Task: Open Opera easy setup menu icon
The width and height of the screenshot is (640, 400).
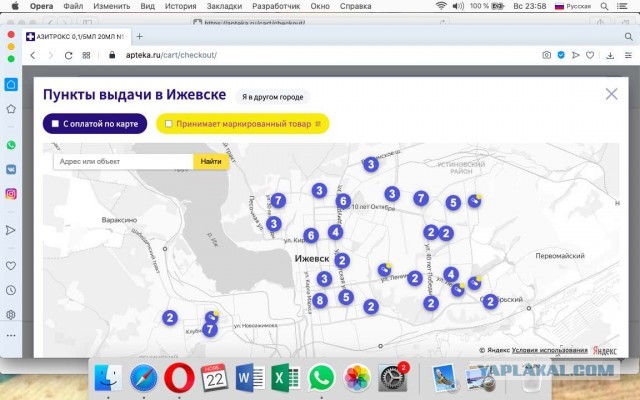Action: pyautogui.click(x=628, y=55)
